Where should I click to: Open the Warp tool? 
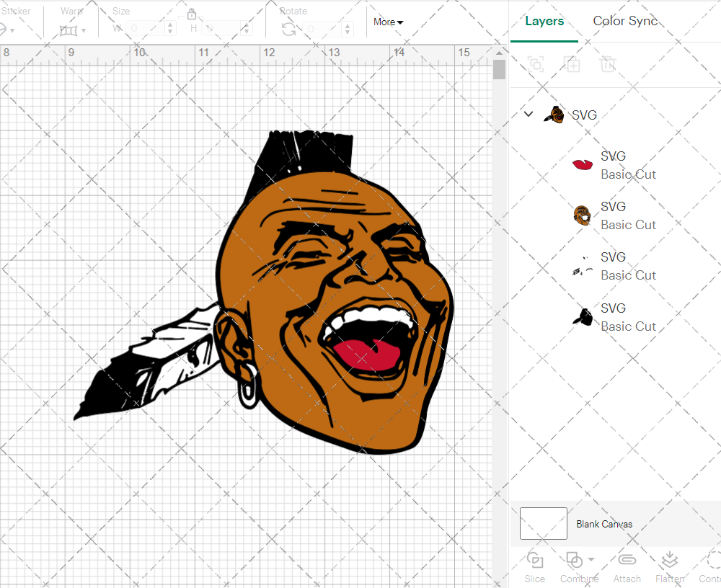[68, 30]
